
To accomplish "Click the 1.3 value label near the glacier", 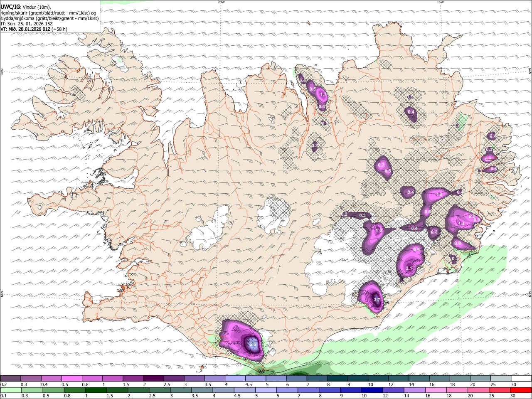I will [x=378, y=230].
